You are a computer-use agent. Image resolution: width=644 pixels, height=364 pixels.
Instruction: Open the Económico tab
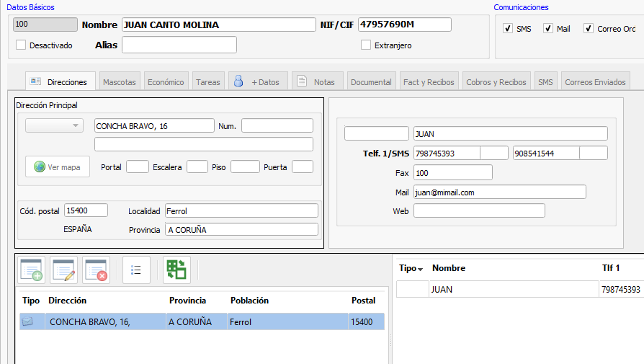[x=166, y=81]
